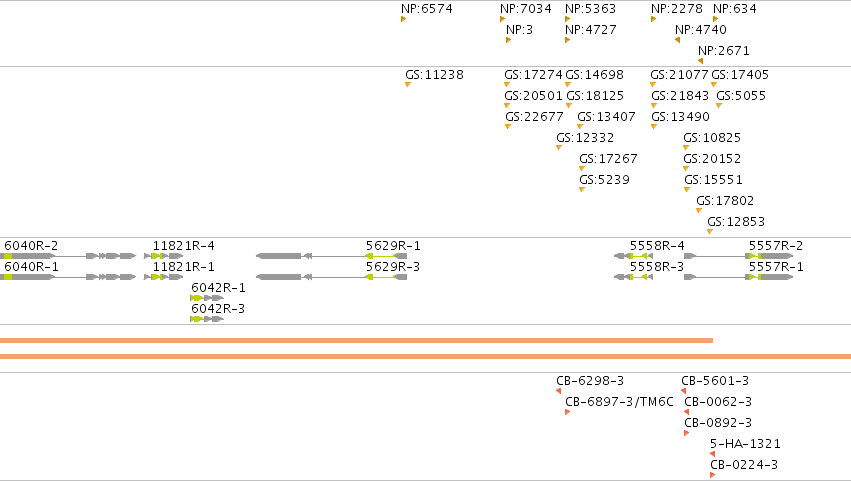This screenshot has width=851, height=481.
Task: Select the GS:13490 feature label
Action: click(681, 117)
